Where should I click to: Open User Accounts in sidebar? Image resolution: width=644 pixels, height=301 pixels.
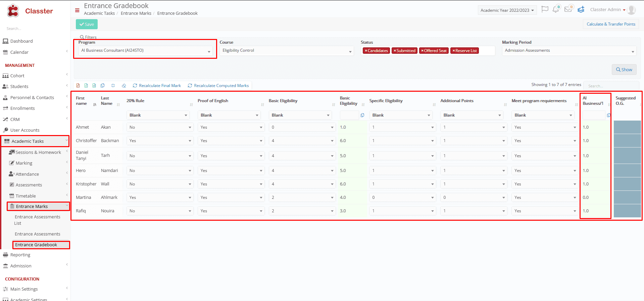point(35,130)
